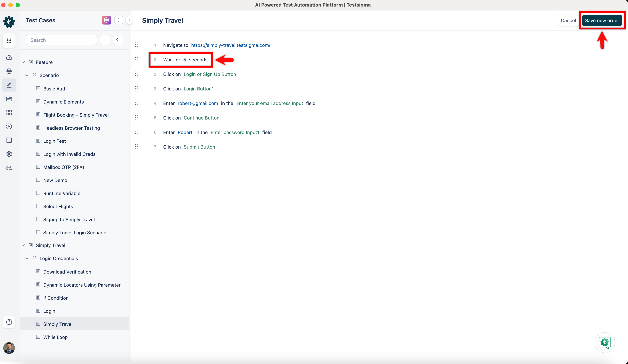Open the New Demo test case

[55, 180]
